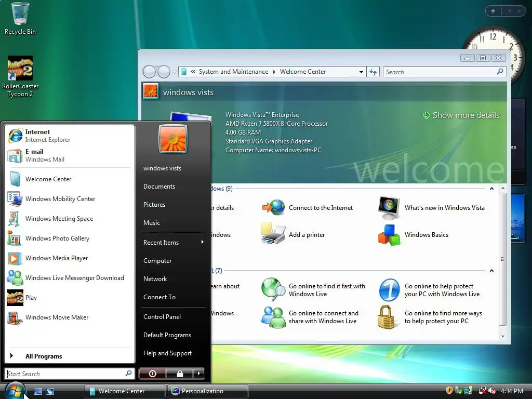Launch Windows Movie Maker
Image resolution: width=532 pixels, height=399 pixels.
pos(70,317)
